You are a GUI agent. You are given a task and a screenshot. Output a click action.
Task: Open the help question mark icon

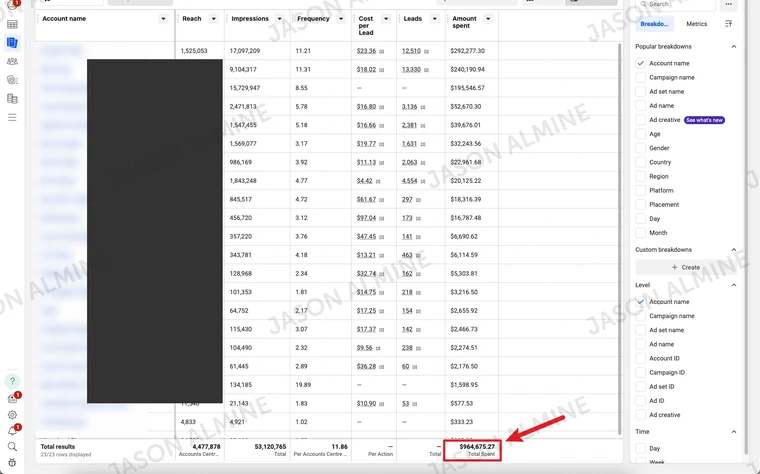[x=12, y=381]
